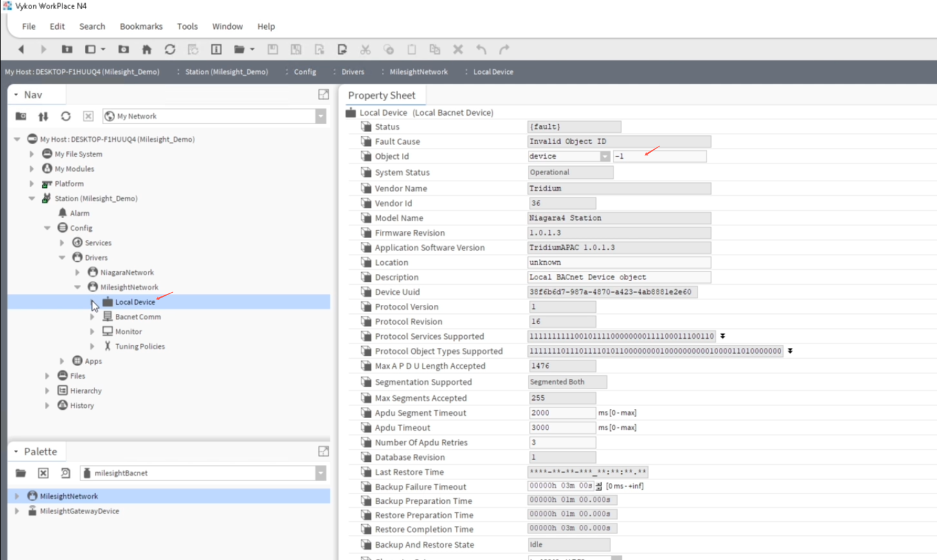Image resolution: width=937 pixels, height=560 pixels.
Task: Click the Redo arrow icon
Action: tap(504, 50)
